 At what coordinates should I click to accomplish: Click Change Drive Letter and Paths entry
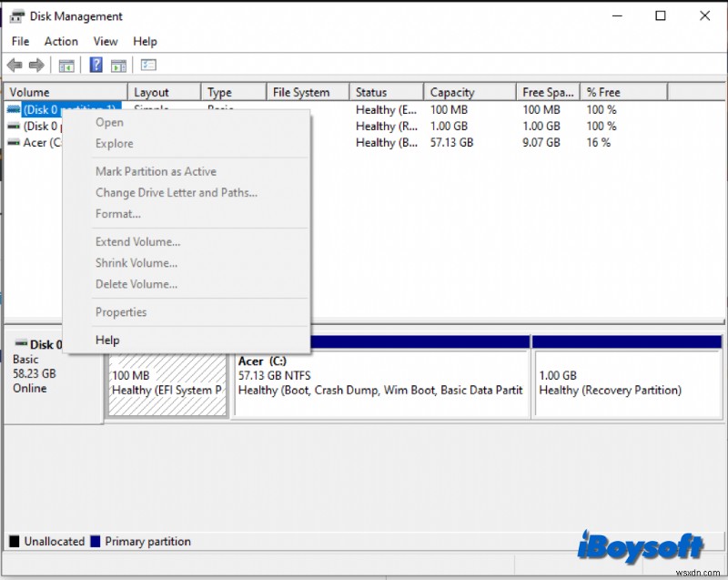click(x=177, y=192)
